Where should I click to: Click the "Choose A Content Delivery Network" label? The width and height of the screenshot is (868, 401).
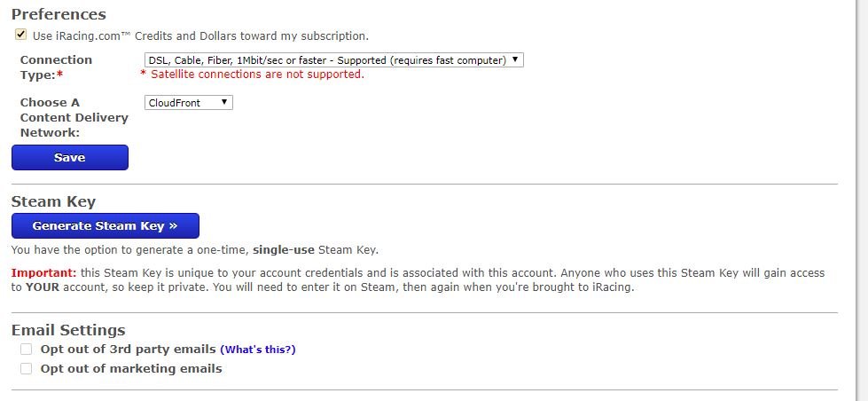(x=74, y=117)
